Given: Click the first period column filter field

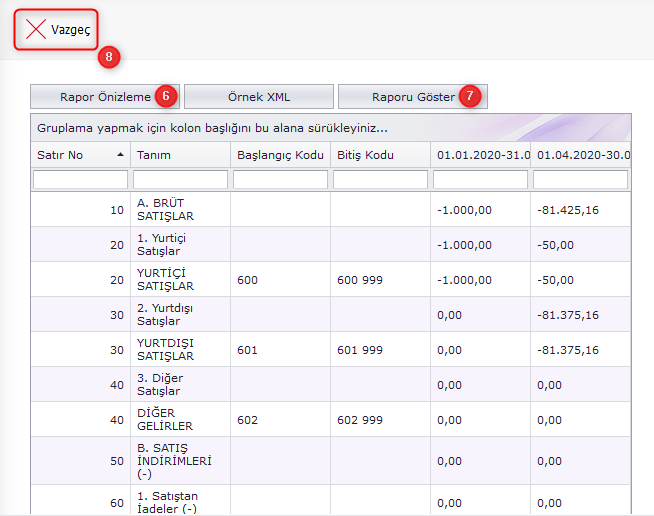Looking at the screenshot, I should [480, 180].
